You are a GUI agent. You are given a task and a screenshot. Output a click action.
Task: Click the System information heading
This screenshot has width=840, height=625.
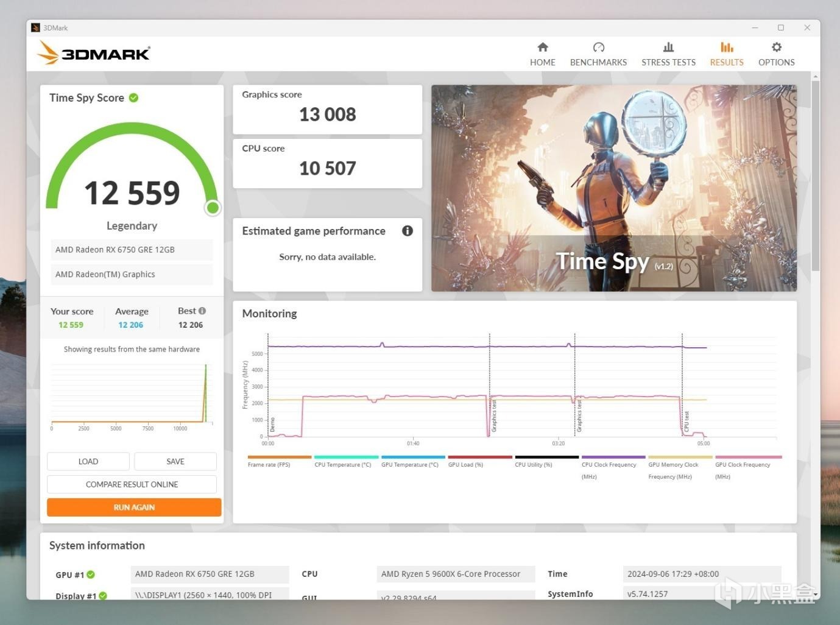97,546
